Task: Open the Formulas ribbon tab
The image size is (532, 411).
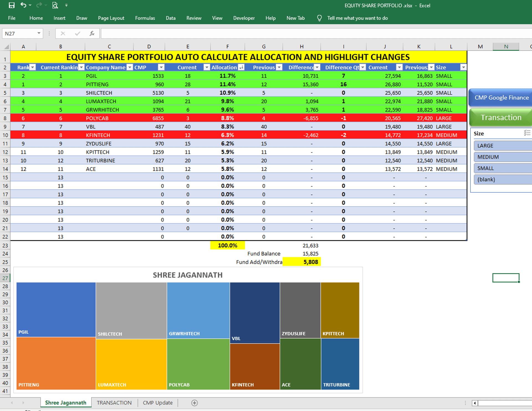Action: pyautogui.click(x=145, y=18)
